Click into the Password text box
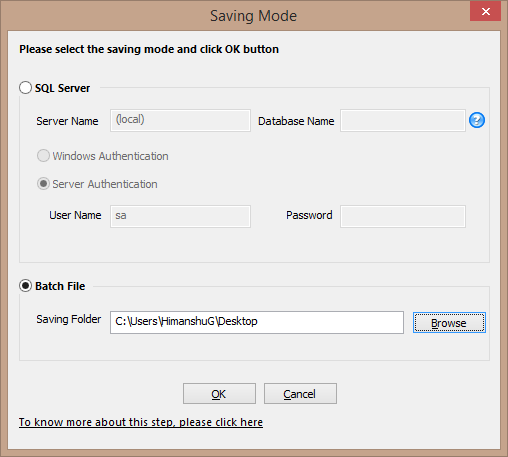The image size is (508, 457). [403, 216]
